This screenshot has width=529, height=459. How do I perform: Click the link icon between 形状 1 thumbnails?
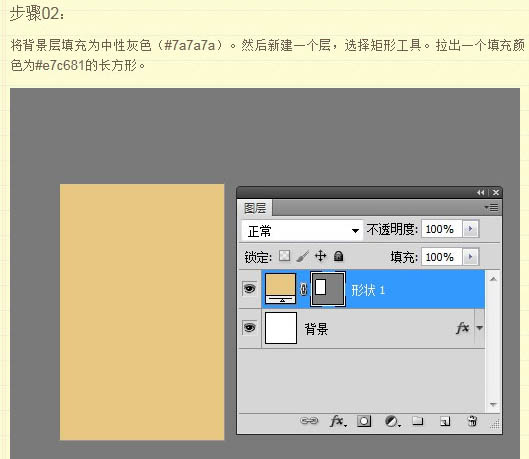click(x=303, y=289)
